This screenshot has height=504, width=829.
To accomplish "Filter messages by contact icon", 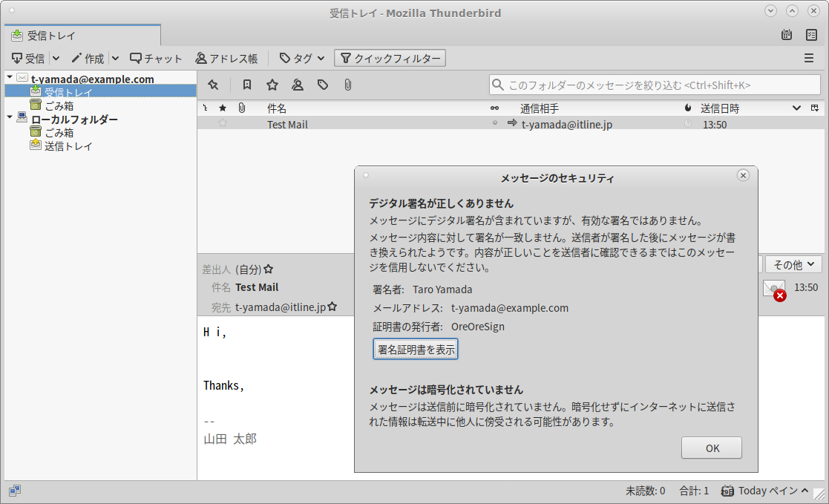I will (x=298, y=85).
